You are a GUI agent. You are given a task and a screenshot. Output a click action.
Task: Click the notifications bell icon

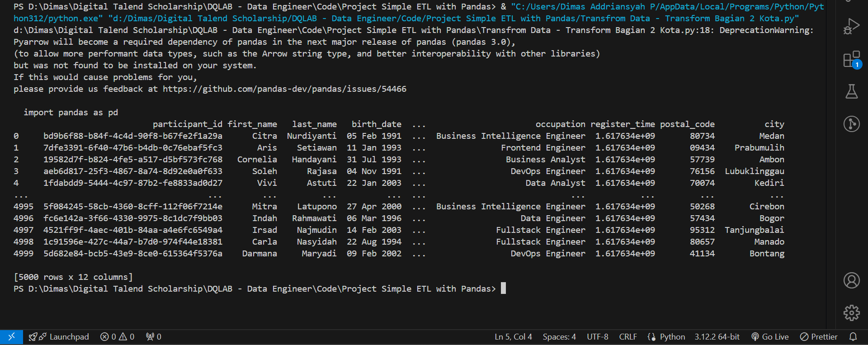click(853, 337)
